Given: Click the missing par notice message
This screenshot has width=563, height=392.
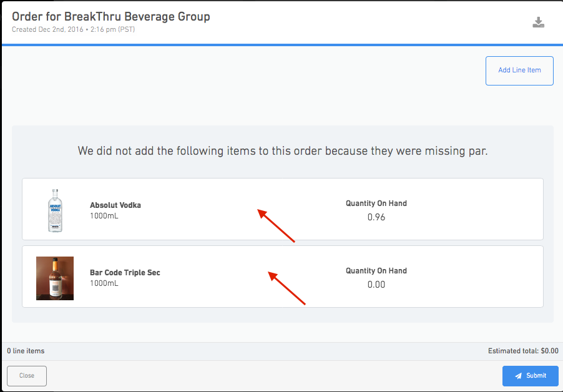Looking at the screenshot, I should [283, 151].
